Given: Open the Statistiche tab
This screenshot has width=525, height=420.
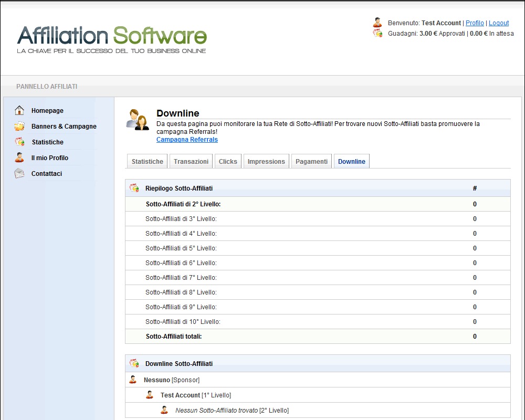Looking at the screenshot, I should [x=147, y=162].
